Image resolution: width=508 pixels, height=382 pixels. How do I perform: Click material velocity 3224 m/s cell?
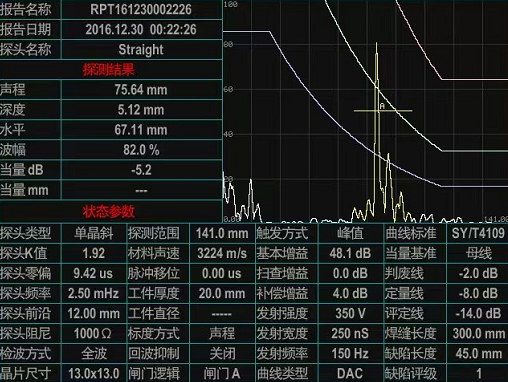pos(222,253)
